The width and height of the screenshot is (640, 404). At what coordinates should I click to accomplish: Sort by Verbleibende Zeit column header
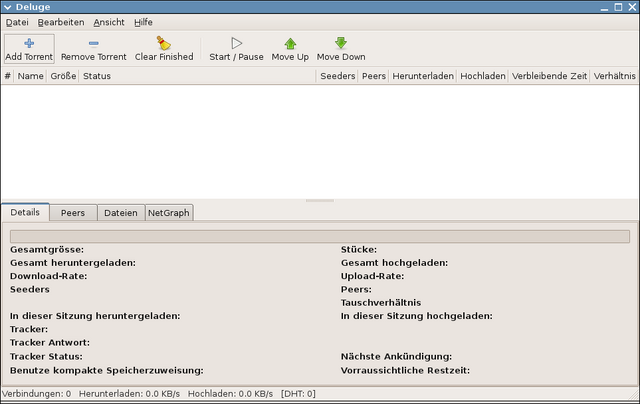(x=549, y=76)
